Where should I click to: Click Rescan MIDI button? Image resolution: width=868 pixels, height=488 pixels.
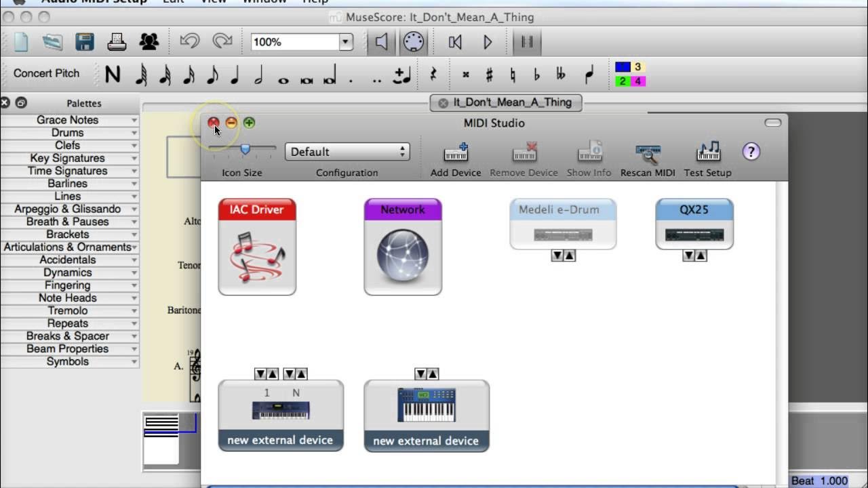tap(648, 160)
